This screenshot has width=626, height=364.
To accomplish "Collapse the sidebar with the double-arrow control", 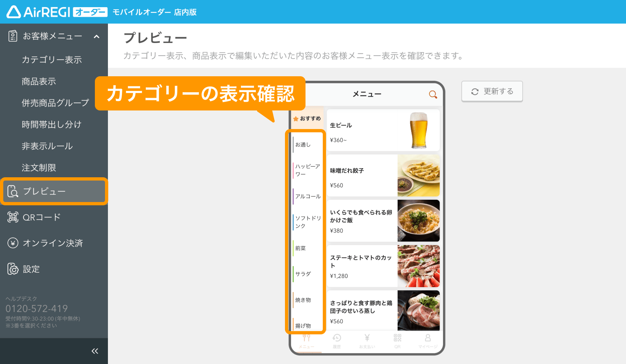I will point(95,351).
